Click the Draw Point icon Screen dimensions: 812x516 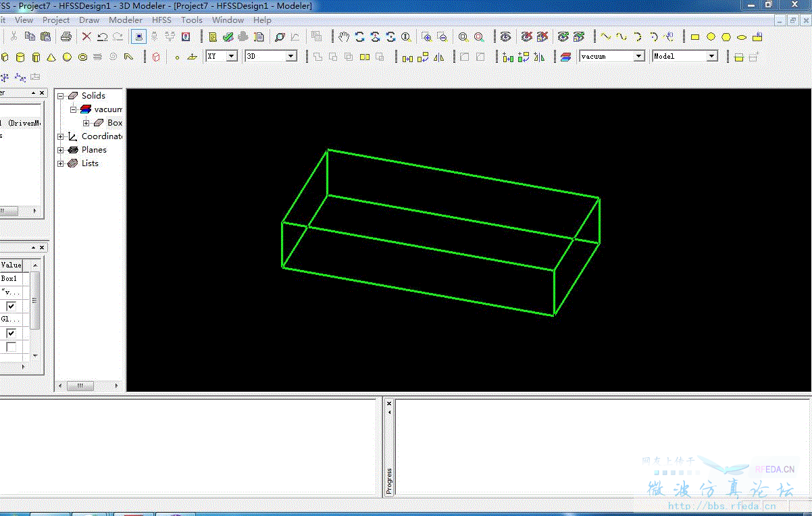(x=177, y=57)
